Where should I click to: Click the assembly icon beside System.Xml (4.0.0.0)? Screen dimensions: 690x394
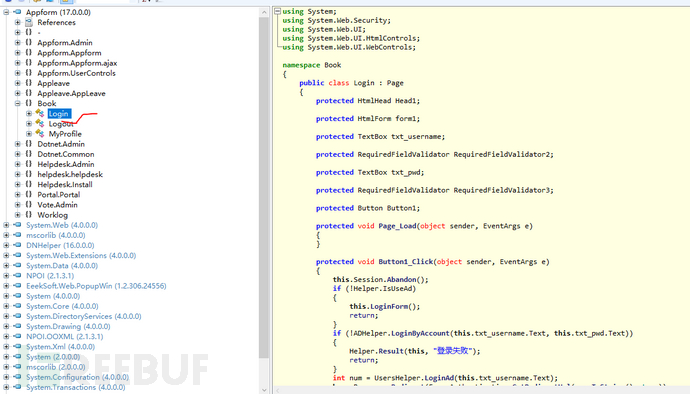click(17, 346)
